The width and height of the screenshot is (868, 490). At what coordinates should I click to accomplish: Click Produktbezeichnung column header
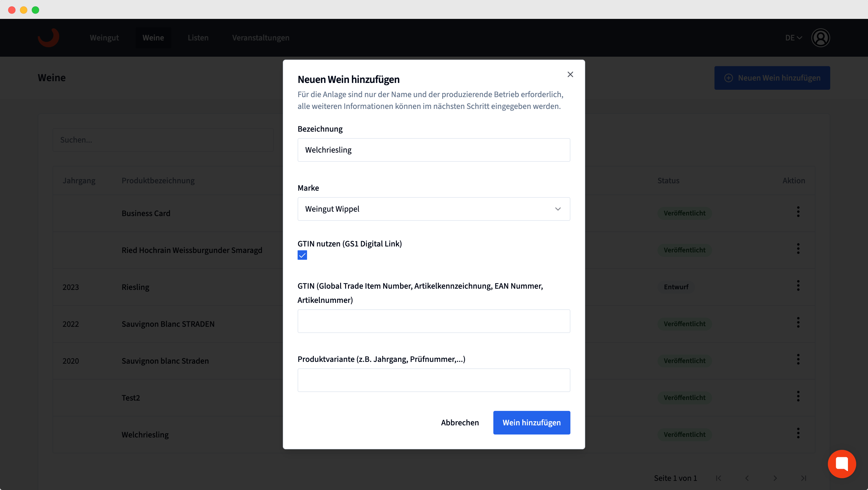click(158, 181)
